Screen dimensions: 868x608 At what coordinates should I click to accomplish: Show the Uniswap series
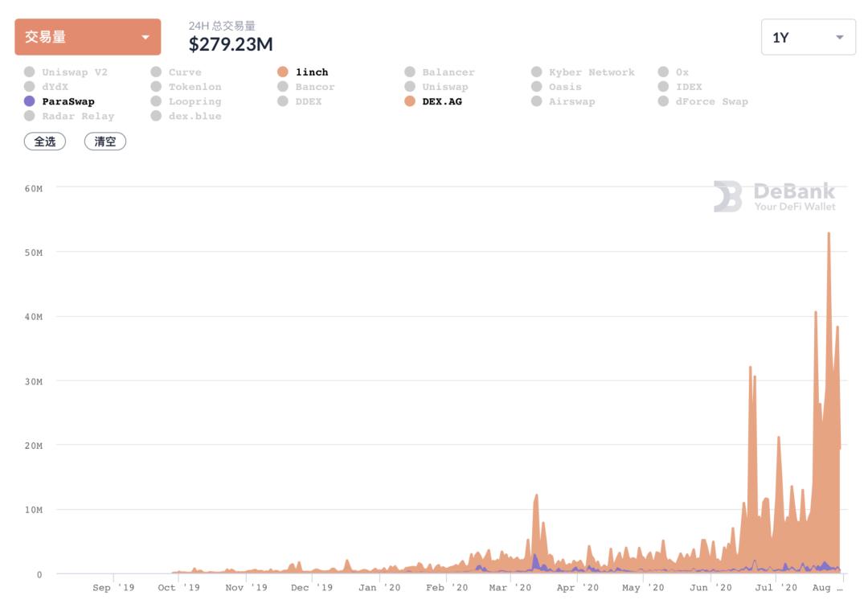436,86
